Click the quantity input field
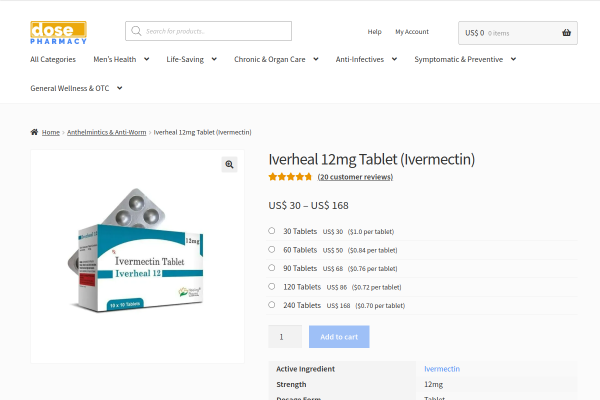This screenshot has width=600, height=400. 285,337
